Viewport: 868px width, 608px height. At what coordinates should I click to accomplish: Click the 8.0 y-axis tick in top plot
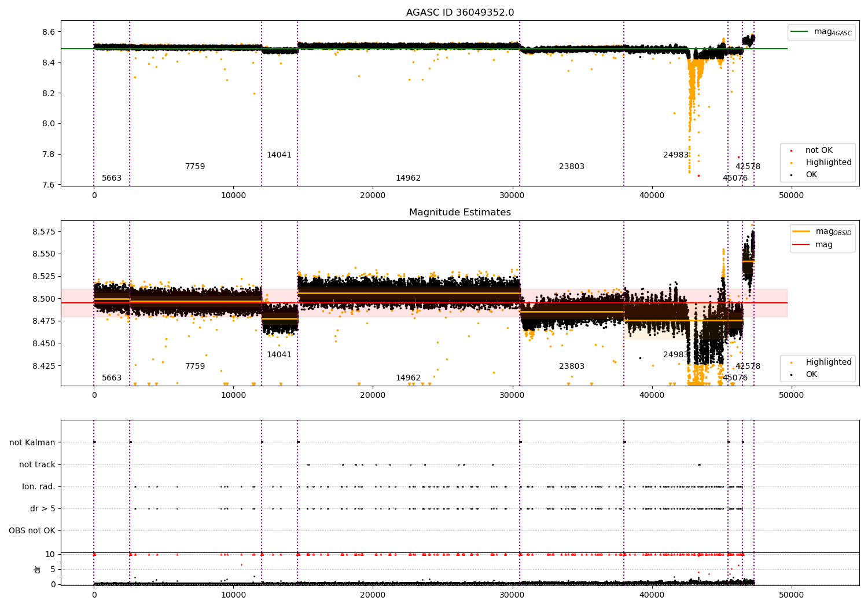[x=49, y=123]
